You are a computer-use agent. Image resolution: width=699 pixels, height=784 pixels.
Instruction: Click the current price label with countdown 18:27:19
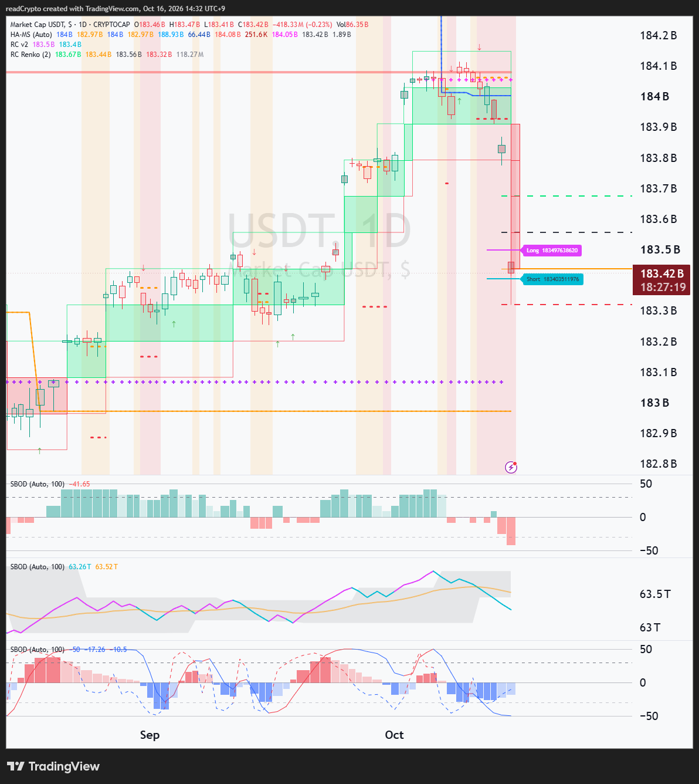(x=663, y=281)
